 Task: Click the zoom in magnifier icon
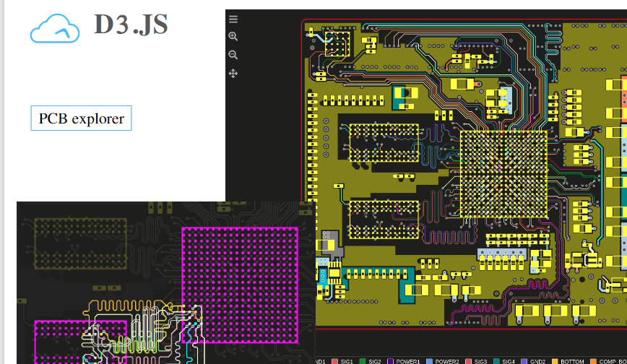[233, 36]
